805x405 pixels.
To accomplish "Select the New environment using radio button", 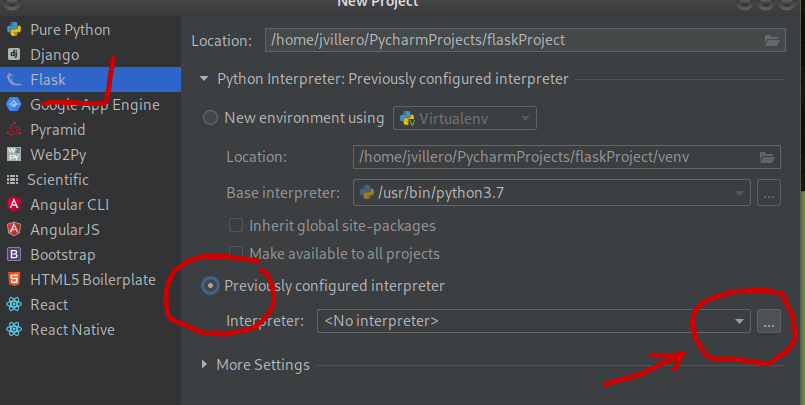I will (x=210, y=118).
